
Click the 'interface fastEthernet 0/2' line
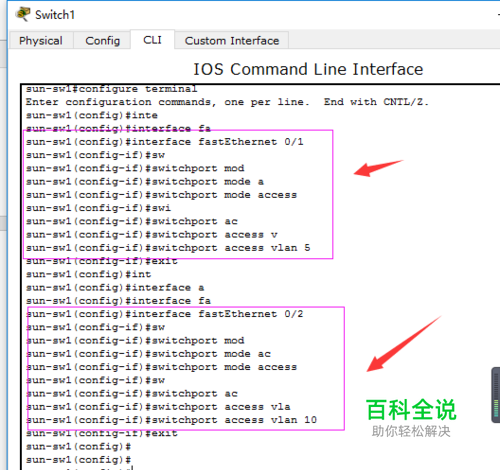click(165, 314)
